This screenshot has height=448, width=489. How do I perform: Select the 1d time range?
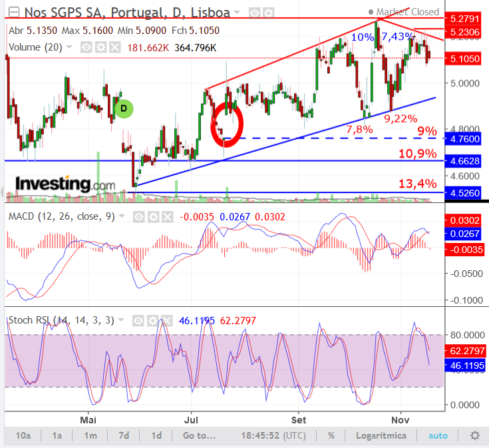coord(156,435)
